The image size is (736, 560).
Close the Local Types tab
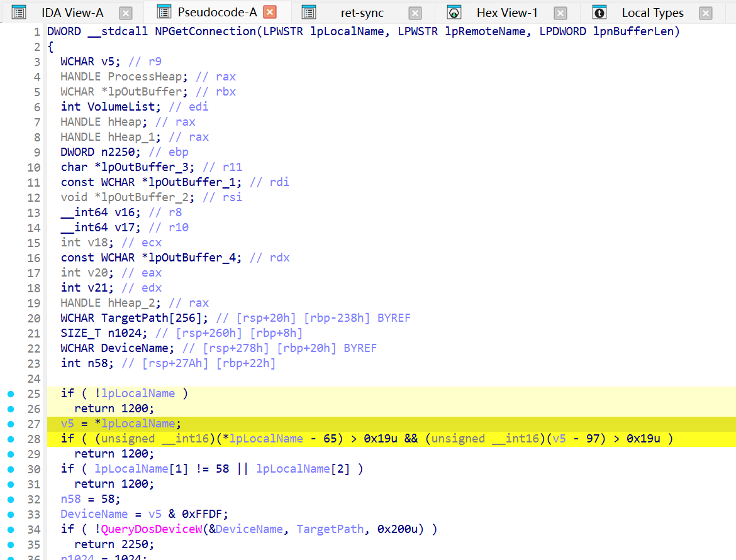click(705, 13)
